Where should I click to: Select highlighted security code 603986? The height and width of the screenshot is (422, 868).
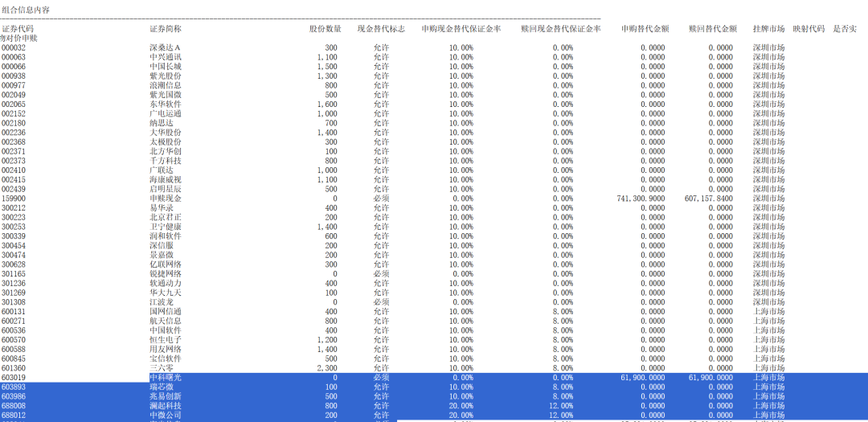14,396
